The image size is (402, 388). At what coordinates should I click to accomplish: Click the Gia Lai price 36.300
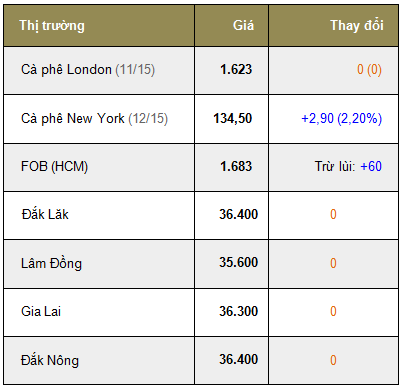[x=239, y=311]
